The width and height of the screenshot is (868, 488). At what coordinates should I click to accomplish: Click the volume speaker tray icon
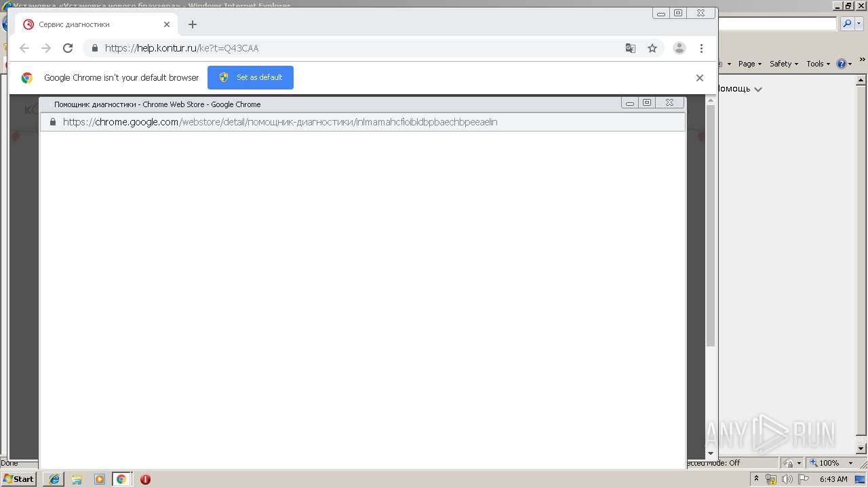coord(787,479)
